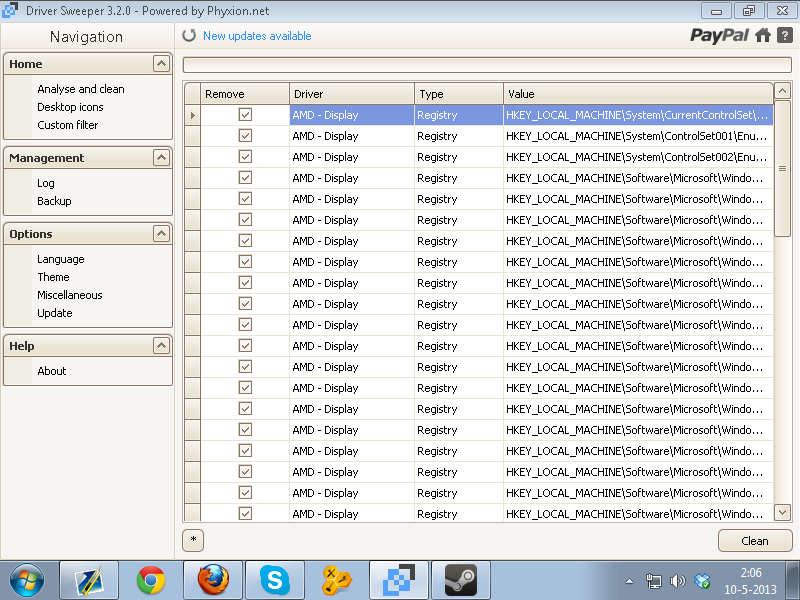The width and height of the screenshot is (800, 600).
Task: Switch to Driver Sweeper taskbar icon
Action: click(x=399, y=580)
